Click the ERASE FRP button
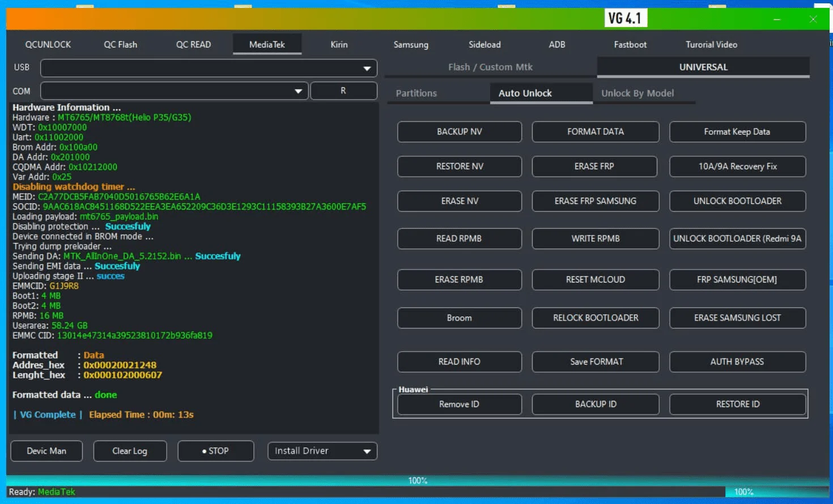The height and width of the screenshot is (504, 833). point(594,166)
